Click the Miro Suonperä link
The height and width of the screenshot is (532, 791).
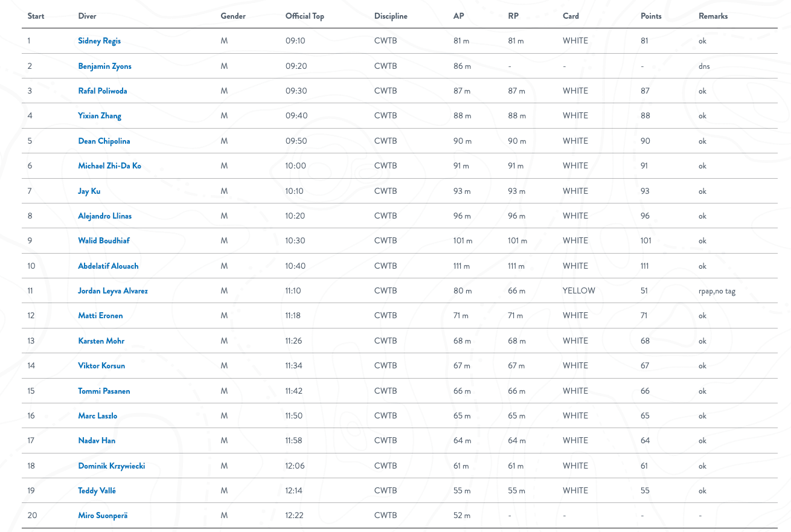click(x=103, y=516)
